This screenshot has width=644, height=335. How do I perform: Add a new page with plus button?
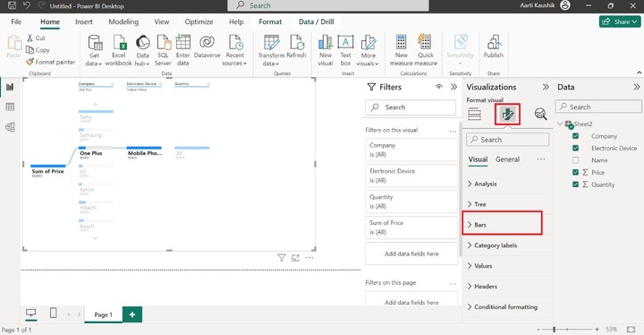[x=132, y=314]
